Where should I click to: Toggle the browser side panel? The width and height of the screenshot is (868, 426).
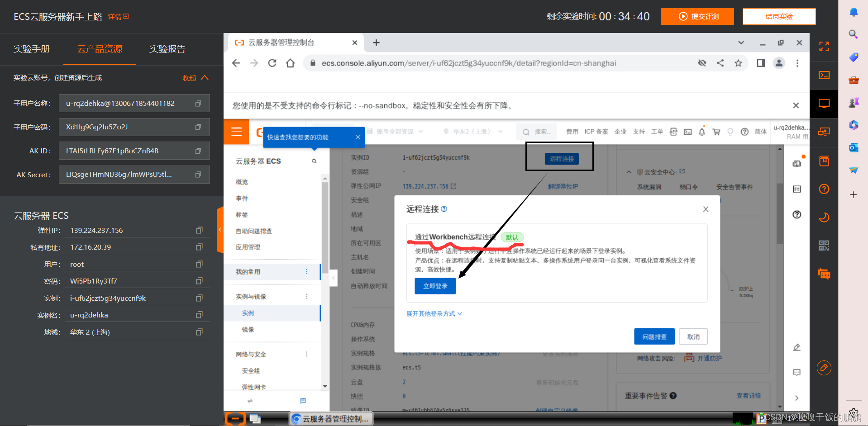click(x=761, y=63)
